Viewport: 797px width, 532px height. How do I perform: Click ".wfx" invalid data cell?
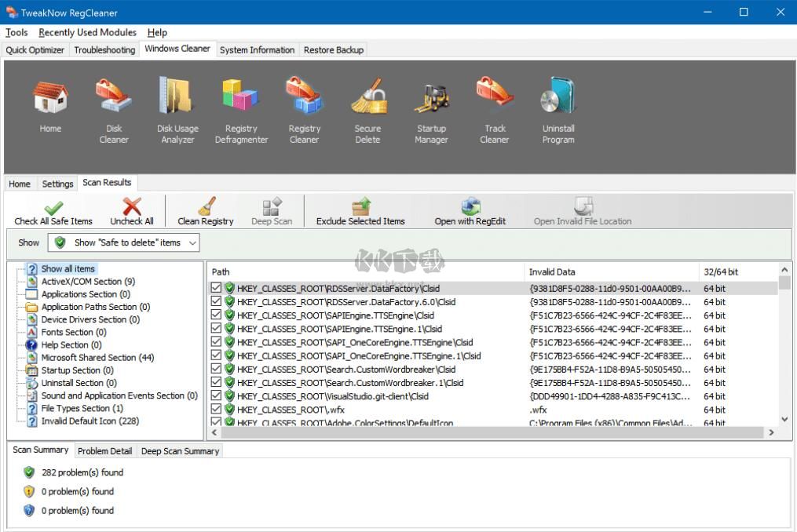(539, 410)
